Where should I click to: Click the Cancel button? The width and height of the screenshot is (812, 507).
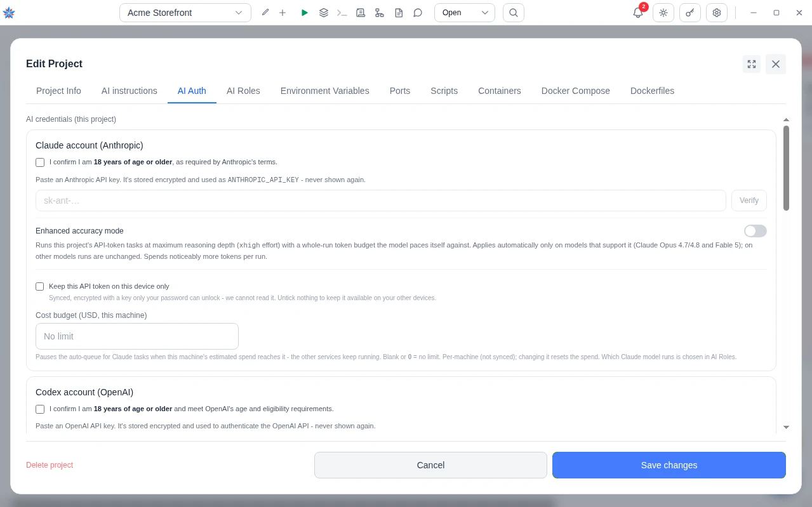pos(430,465)
